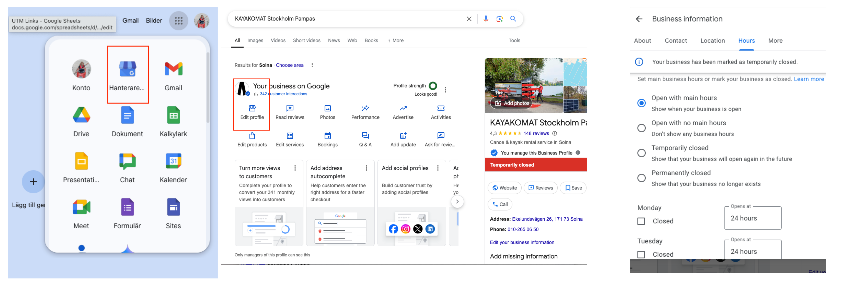Open the Google apps grid launcher
Screen dimensions: 868x301
click(x=179, y=21)
